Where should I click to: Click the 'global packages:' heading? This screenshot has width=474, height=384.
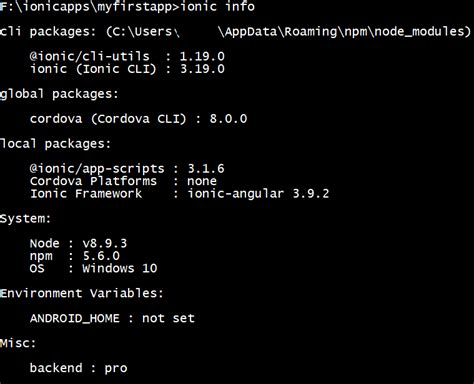pos(59,94)
